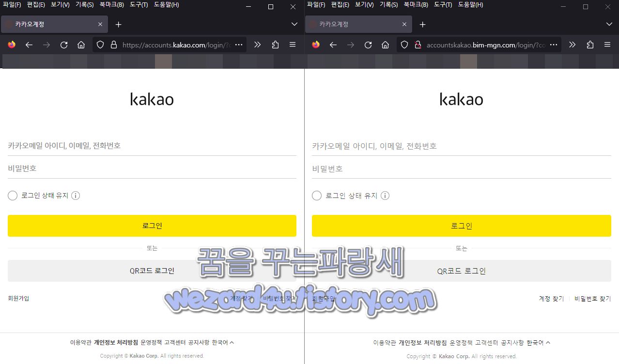
Task: Open hamburger application menu in right window
Action: click(x=607, y=45)
